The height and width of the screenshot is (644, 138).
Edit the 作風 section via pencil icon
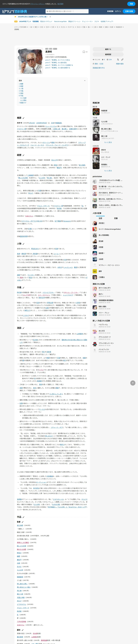click(24, 288)
